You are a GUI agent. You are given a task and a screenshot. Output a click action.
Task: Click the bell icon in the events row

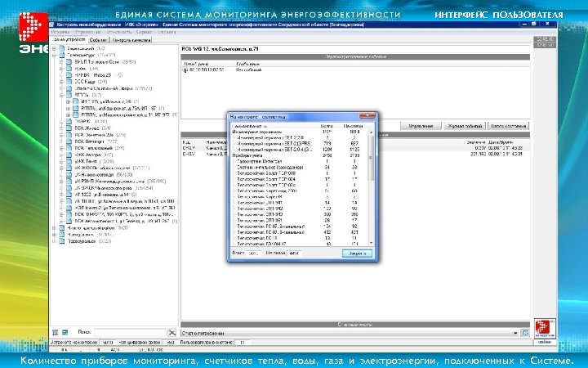(x=185, y=70)
